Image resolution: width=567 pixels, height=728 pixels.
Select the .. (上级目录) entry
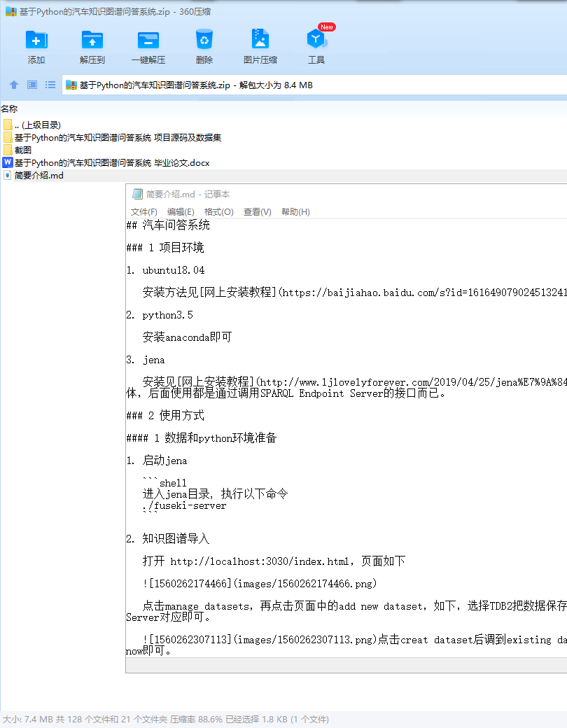38,125
